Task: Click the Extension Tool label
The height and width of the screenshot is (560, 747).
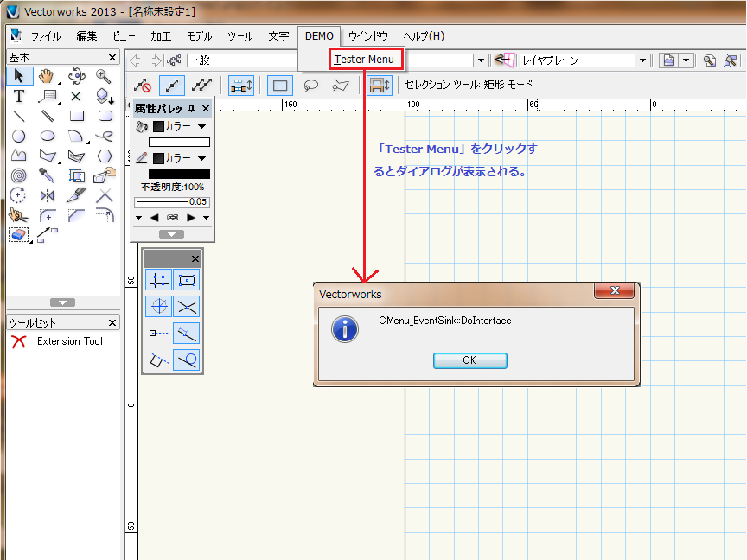Action: click(70, 341)
